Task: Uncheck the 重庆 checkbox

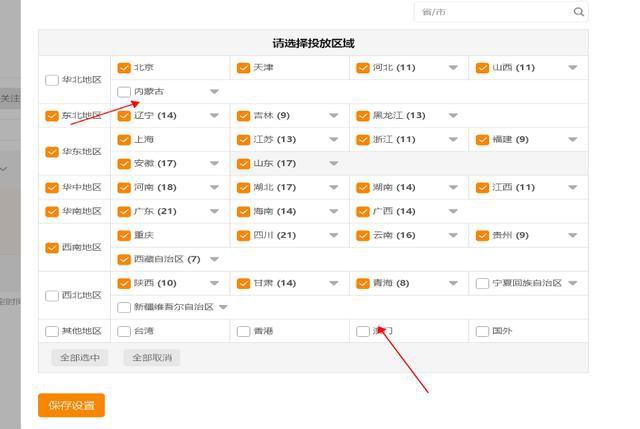Action: (124, 236)
